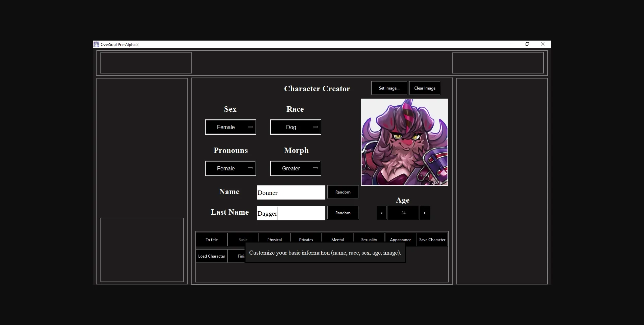Click the Name field containing Donner
This screenshot has height=325, width=644.
tap(290, 192)
